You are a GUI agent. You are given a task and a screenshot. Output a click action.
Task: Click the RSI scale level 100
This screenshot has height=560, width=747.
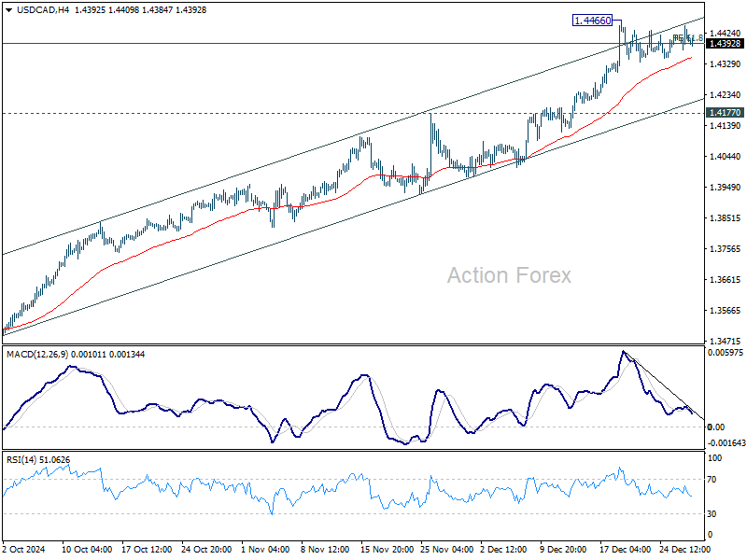(x=714, y=458)
